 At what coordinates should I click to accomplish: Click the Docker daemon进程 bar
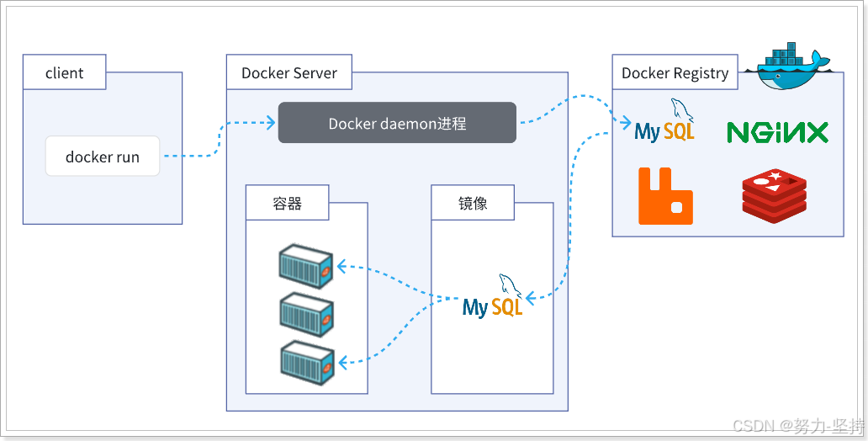[x=397, y=122]
